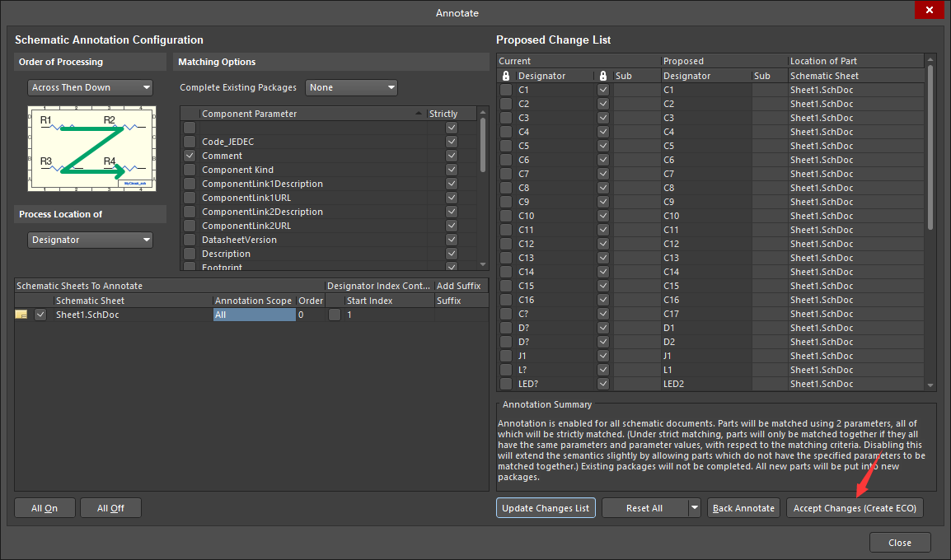Click Update Changes List button

(546, 508)
